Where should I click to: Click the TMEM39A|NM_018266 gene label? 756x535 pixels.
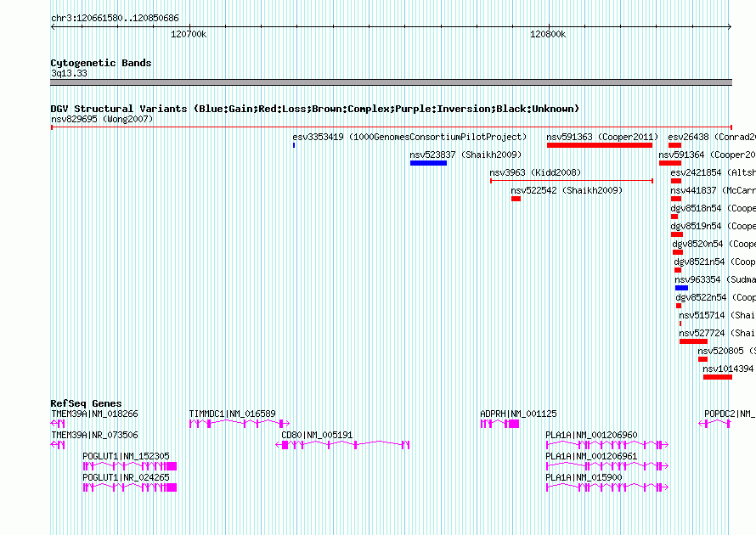point(94,414)
